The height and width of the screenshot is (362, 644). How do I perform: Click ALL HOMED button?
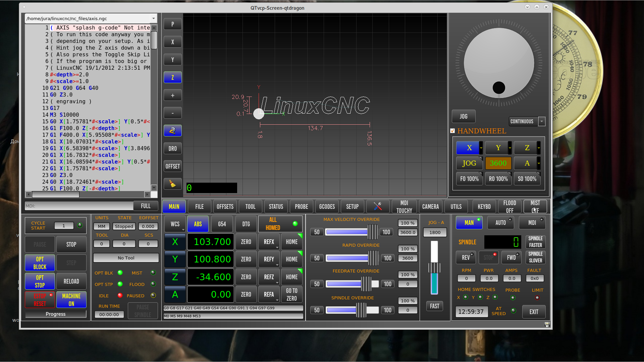coord(280,224)
